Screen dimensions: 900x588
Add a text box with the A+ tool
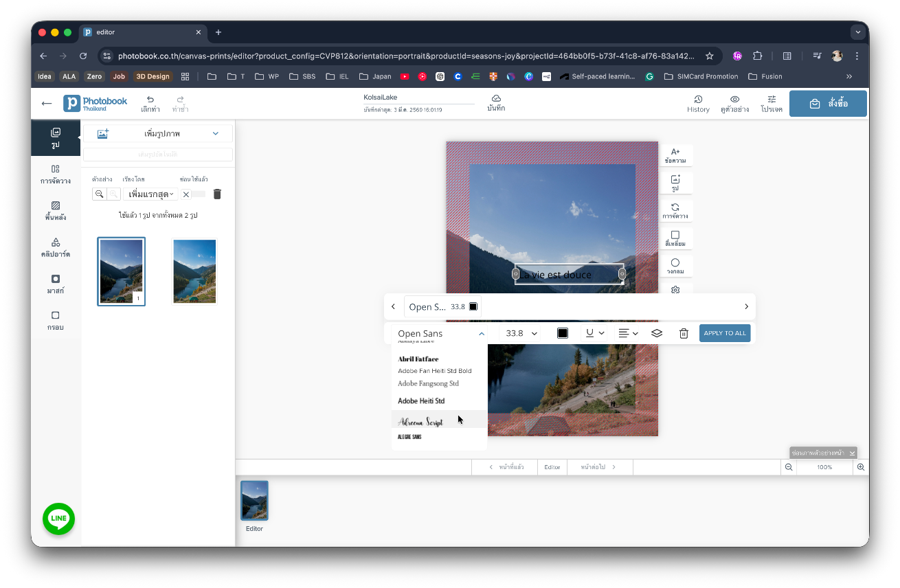click(675, 155)
